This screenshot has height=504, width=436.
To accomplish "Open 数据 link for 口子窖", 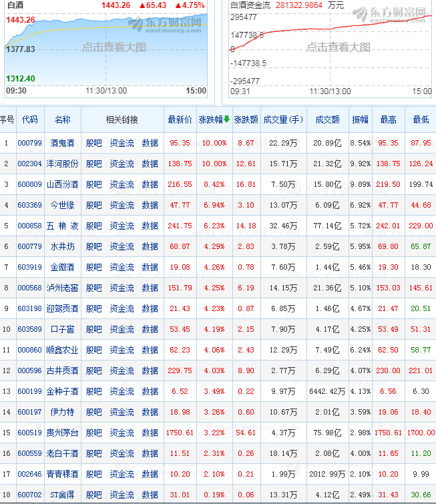I will pyautogui.click(x=150, y=330).
